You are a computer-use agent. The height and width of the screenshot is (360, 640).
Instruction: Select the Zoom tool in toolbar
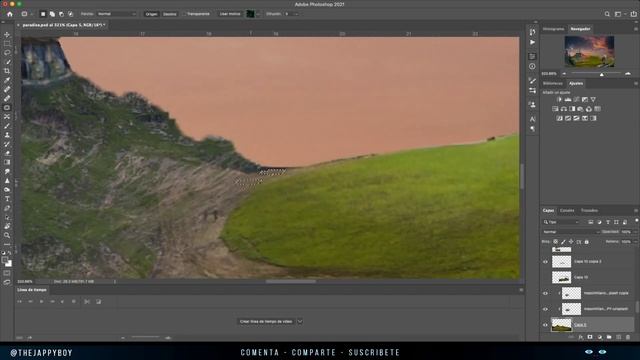(7, 235)
